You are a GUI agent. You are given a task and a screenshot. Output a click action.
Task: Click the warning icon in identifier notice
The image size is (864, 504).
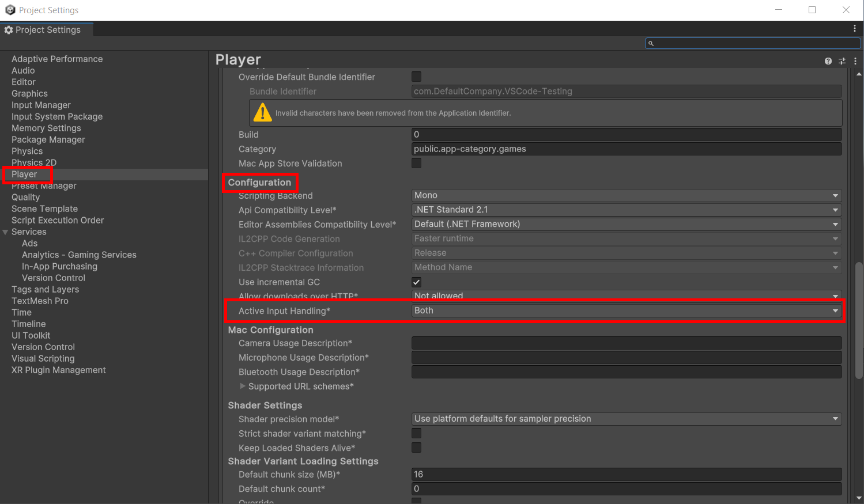[263, 112]
